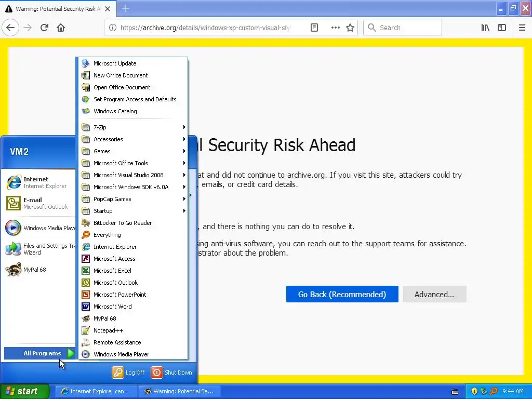Image resolution: width=532 pixels, height=399 pixels.
Task: Open the Open Office Document entry
Action: click(x=133, y=87)
